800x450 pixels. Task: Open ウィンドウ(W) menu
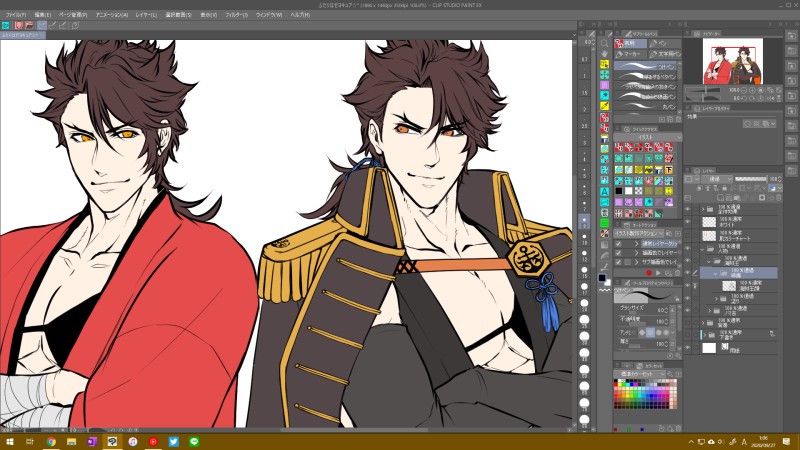269,15
